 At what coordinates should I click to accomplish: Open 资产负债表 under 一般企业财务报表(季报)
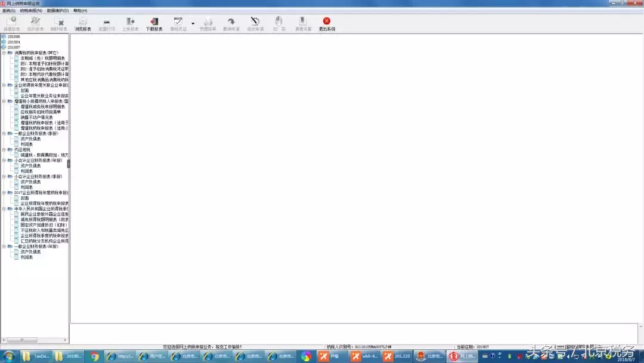(x=30, y=139)
